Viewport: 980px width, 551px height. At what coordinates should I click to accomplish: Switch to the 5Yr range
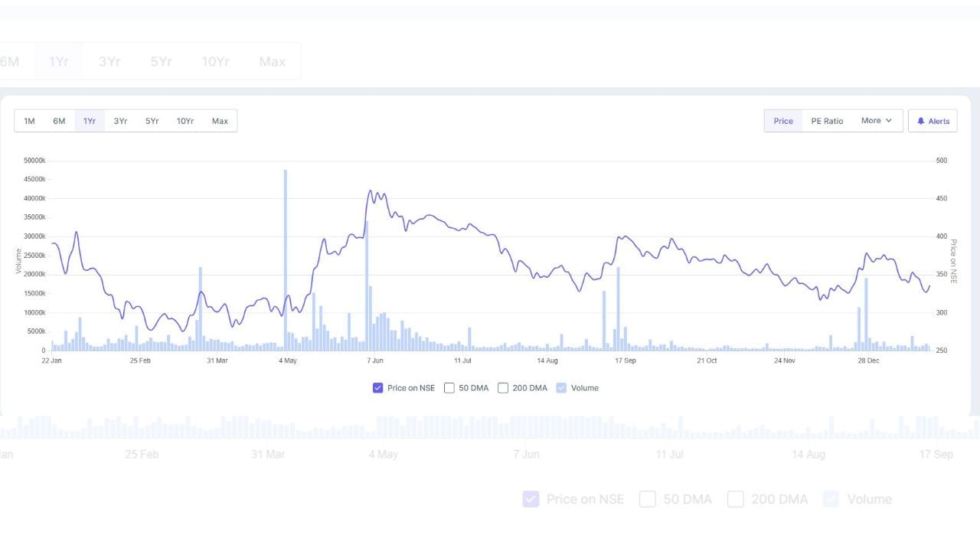coord(152,121)
